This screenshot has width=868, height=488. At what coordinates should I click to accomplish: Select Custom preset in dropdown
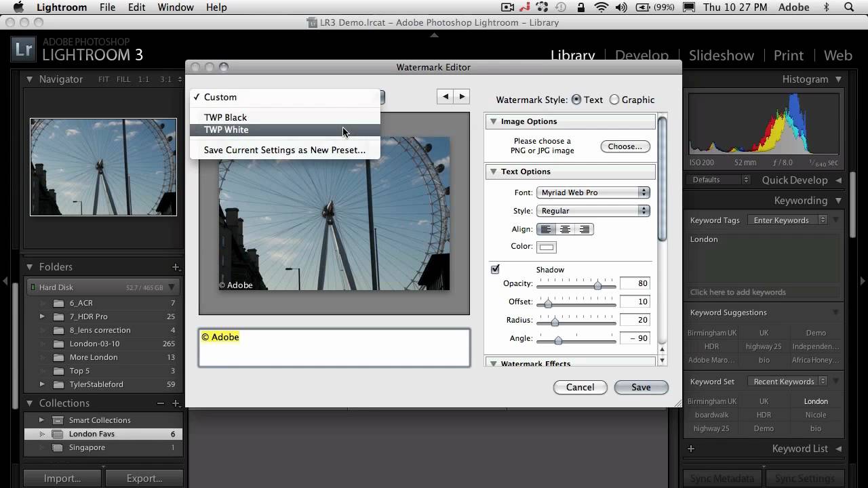[x=285, y=97]
